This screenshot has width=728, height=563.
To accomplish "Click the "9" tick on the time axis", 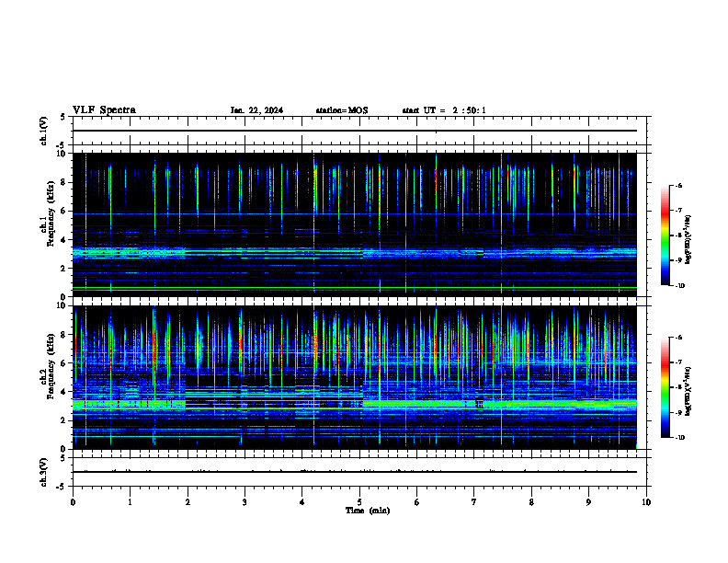I will coord(588,502).
